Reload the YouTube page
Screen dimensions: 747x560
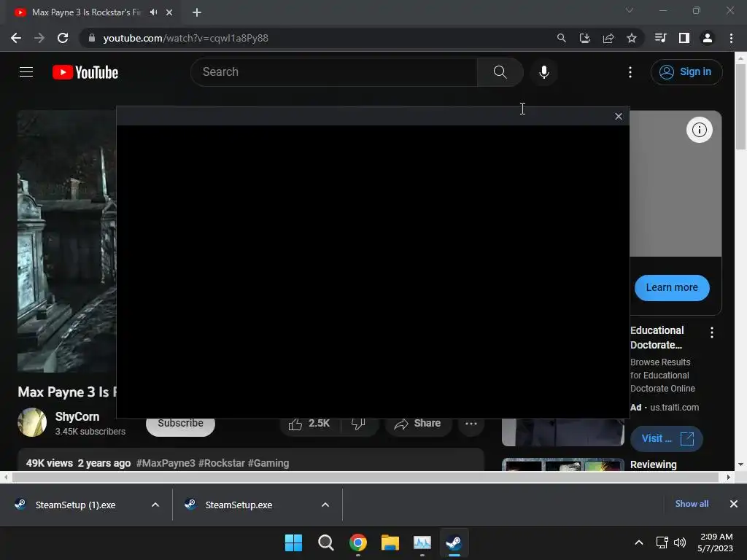pos(63,38)
